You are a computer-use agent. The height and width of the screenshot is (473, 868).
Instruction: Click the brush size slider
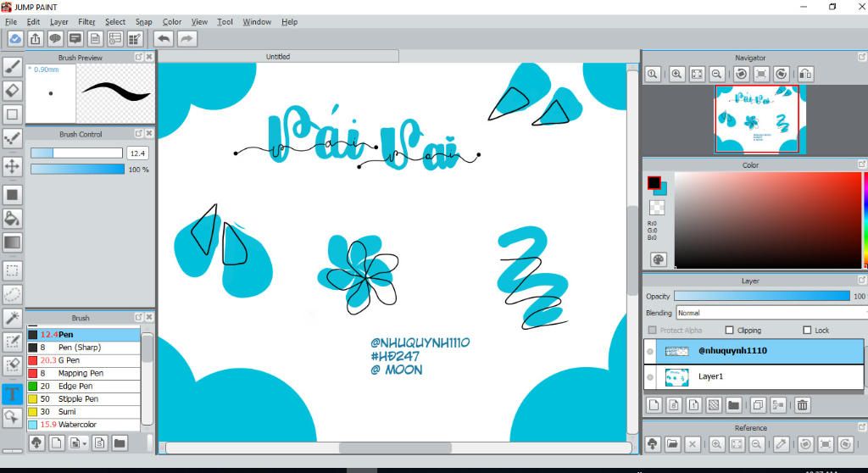coord(76,153)
